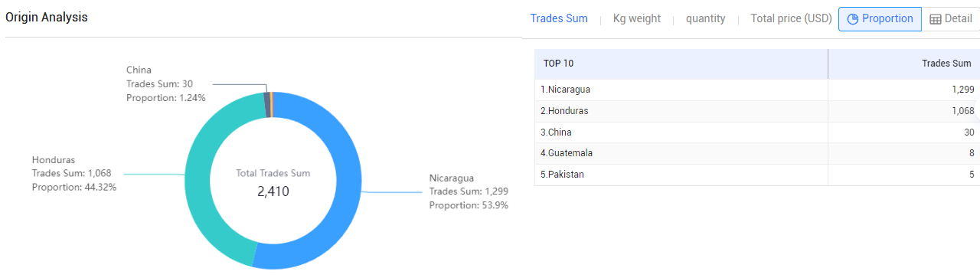980x278 pixels.
Task: Select the 5.Pakistan table row
Action: (757, 175)
